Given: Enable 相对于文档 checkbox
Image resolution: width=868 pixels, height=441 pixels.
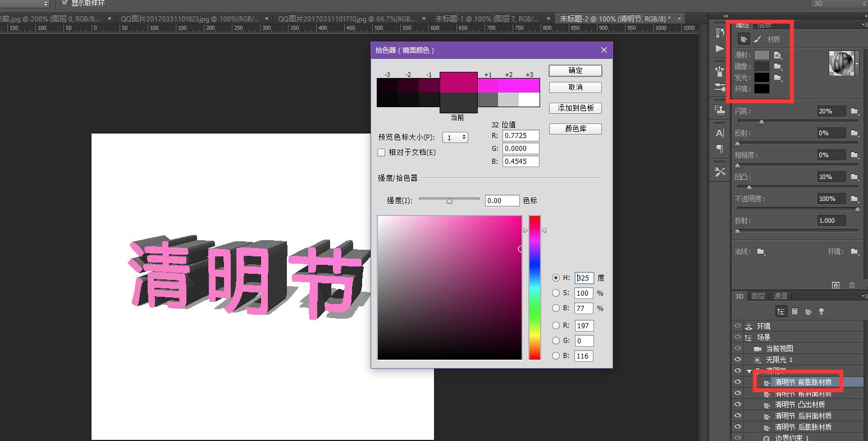Looking at the screenshot, I should pyautogui.click(x=382, y=153).
